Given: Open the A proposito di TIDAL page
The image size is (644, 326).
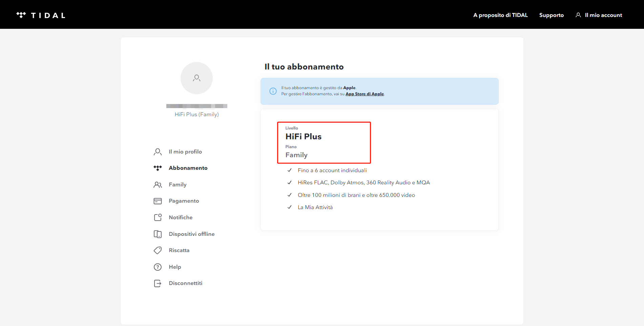Looking at the screenshot, I should (500, 15).
